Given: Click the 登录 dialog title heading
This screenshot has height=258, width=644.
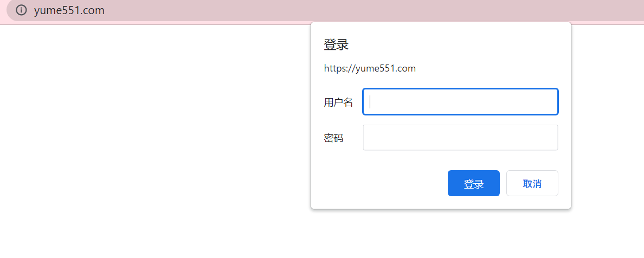Looking at the screenshot, I should click(337, 45).
